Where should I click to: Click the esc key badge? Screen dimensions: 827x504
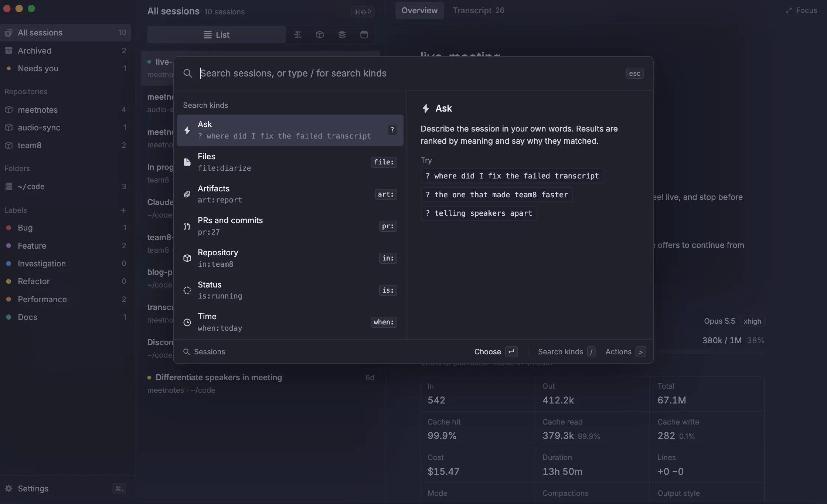click(x=634, y=74)
